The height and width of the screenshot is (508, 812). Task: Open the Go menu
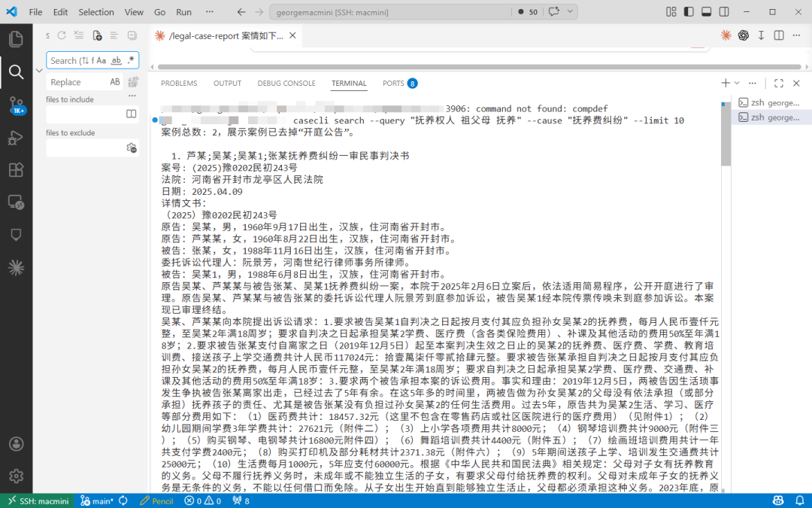[x=159, y=12]
